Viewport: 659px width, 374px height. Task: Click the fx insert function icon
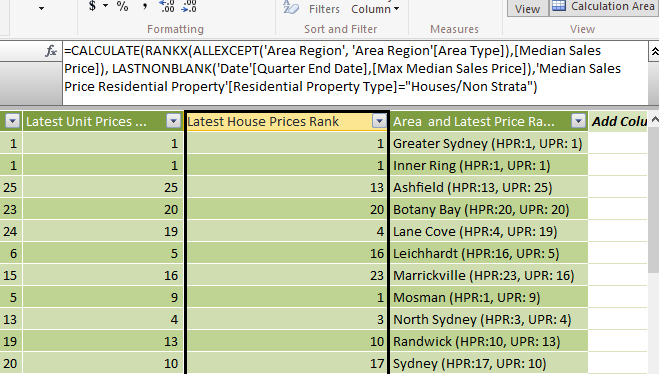pos(51,51)
